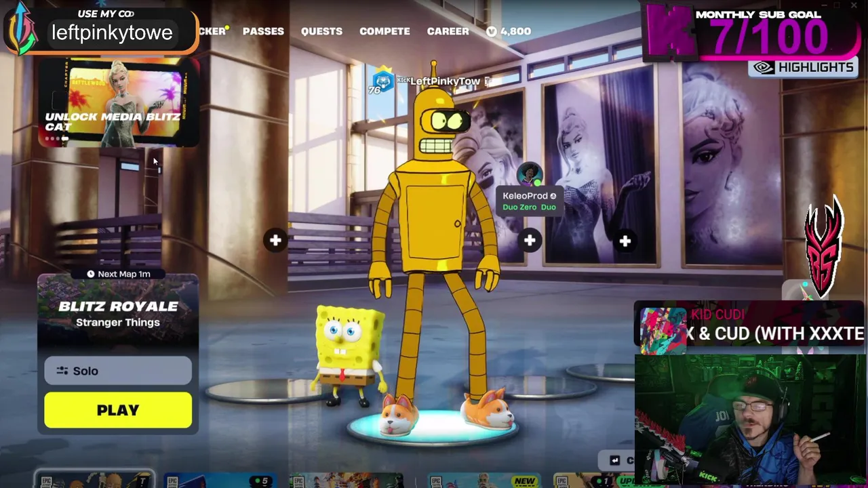The image size is (868, 488).
Task: Select the highlighted first bottom game tile
Action: point(95,479)
